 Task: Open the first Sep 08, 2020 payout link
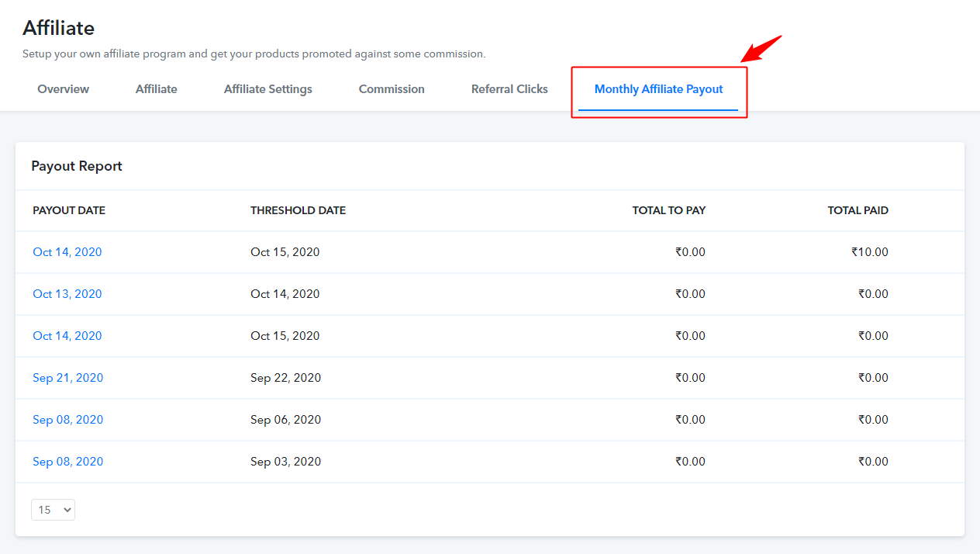(x=67, y=419)
